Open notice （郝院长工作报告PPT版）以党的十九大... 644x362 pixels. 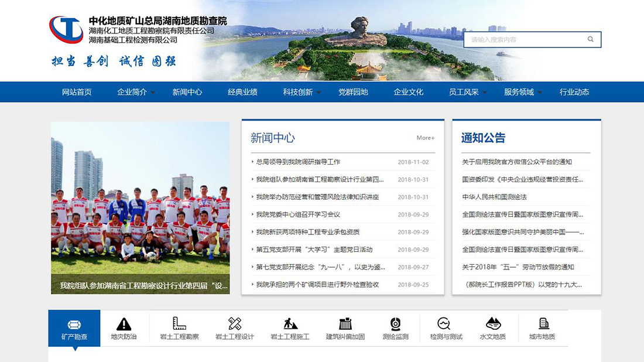pos(523,284)
